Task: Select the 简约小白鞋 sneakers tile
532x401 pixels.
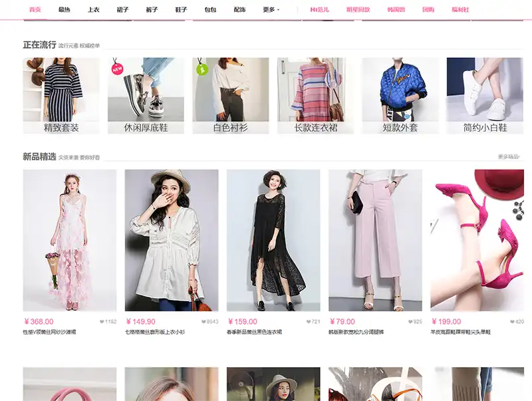Action: tap(485, 96)
